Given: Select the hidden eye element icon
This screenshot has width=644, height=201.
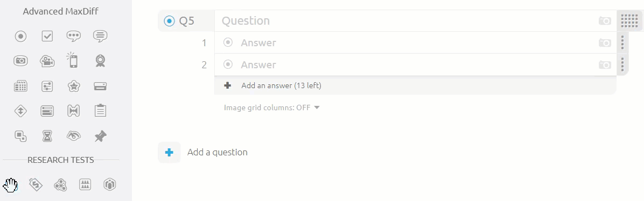Looking at the screenshot, I should point(74,136).
